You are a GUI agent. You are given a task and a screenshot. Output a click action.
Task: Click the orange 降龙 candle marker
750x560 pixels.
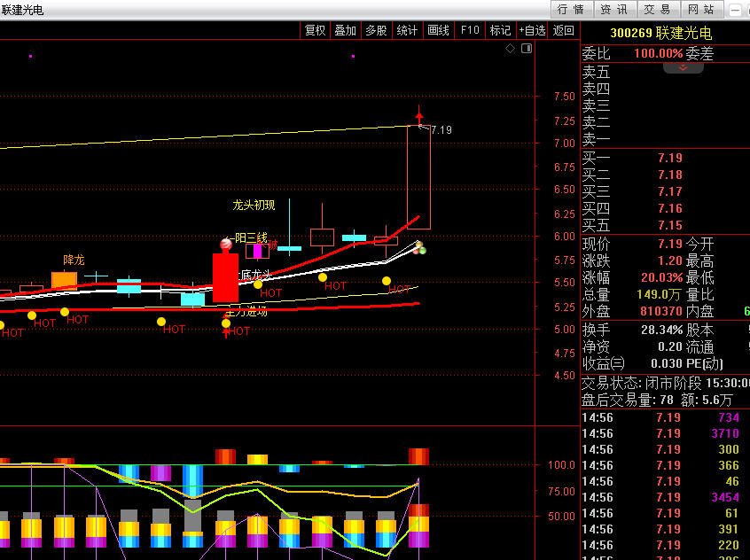tap(64, 279)
